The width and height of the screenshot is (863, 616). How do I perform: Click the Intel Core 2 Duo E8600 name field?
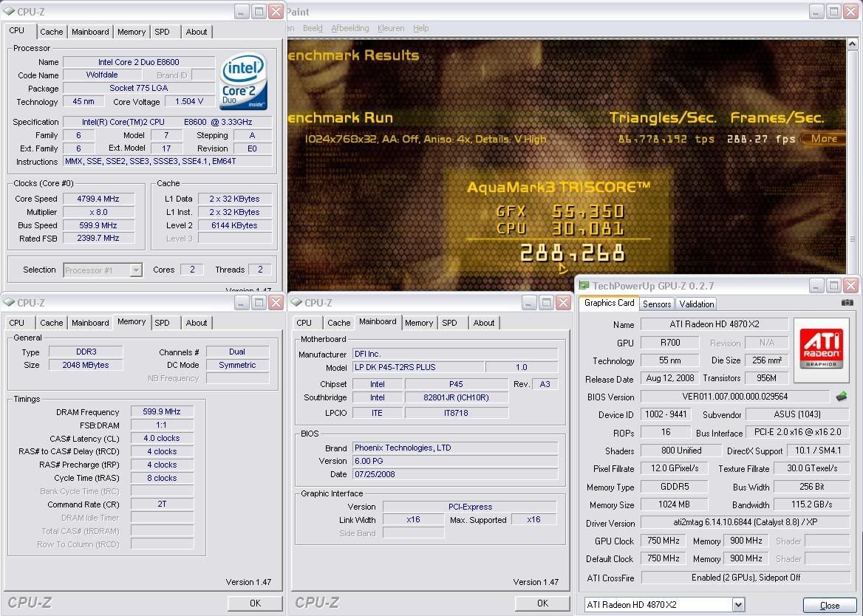[139, 62]
